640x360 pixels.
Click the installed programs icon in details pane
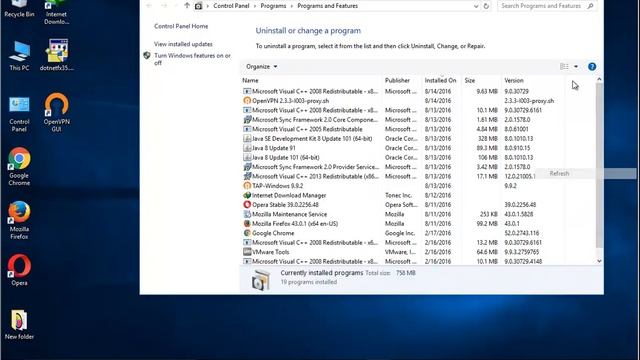tap(260, 280)
